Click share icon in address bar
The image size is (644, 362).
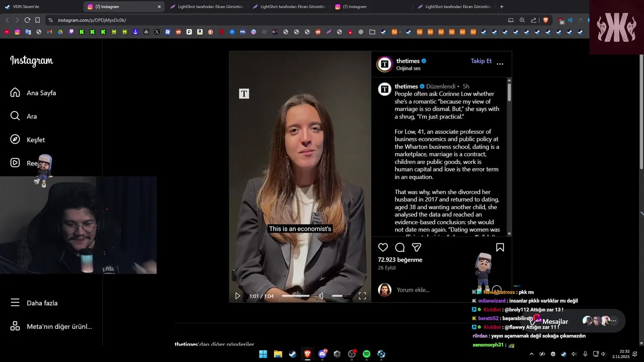pos(534,20)
